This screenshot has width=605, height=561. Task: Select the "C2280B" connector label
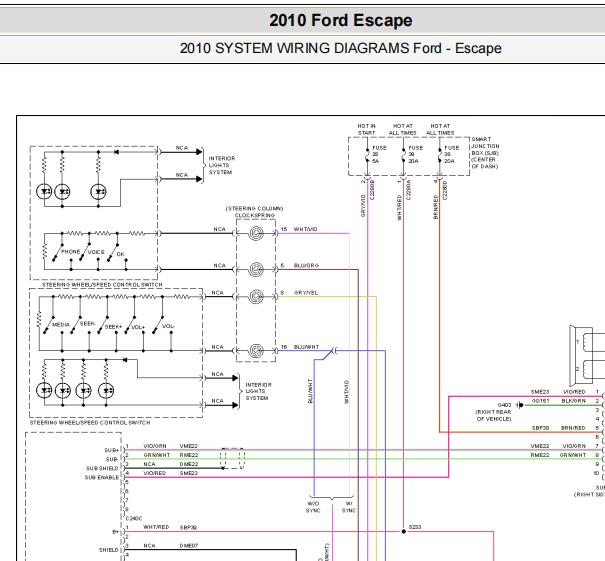coord(372,190)
